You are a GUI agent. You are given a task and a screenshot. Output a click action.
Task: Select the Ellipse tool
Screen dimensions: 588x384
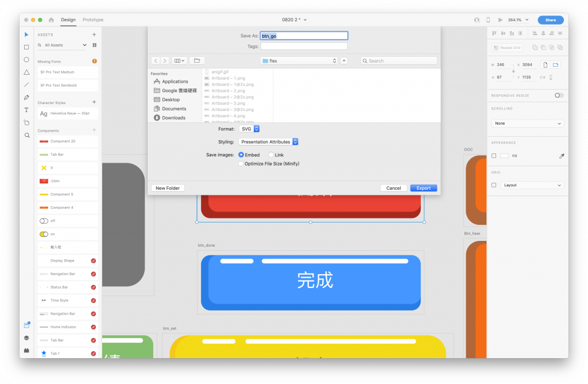(26, 60)
